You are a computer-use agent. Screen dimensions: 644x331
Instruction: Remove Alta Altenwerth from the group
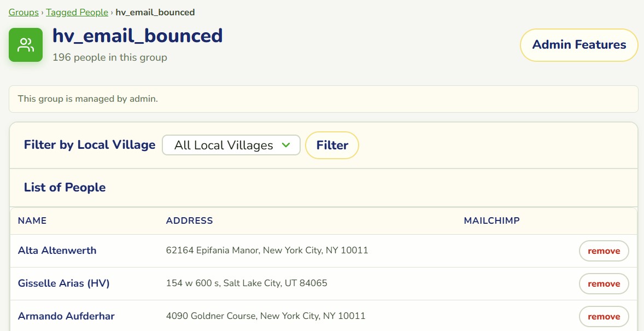point(604,251)
